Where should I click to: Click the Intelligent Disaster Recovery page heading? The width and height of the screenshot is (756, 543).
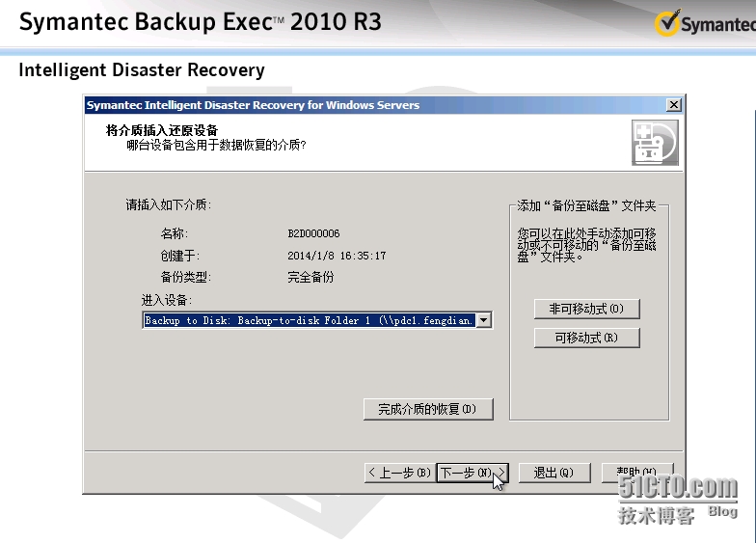point(142,69)
